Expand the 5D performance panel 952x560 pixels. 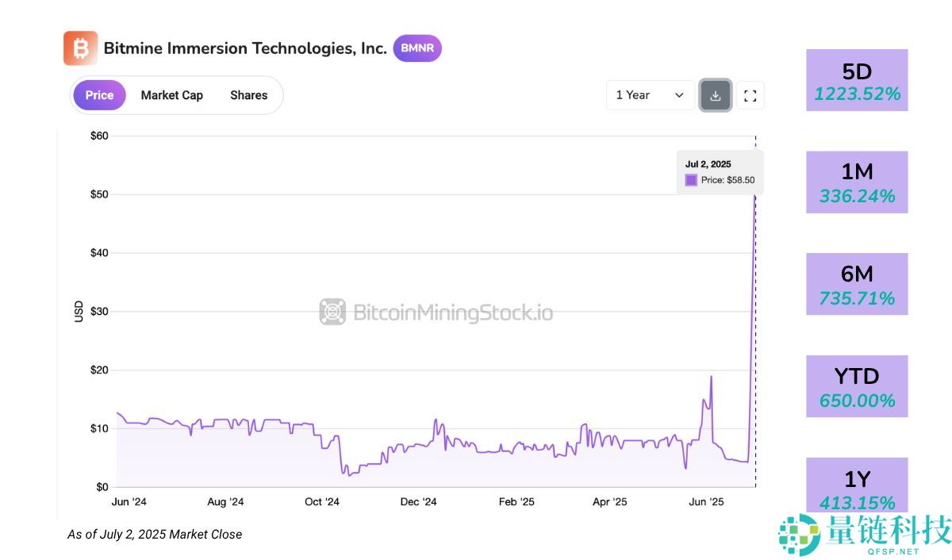[857, 80]
